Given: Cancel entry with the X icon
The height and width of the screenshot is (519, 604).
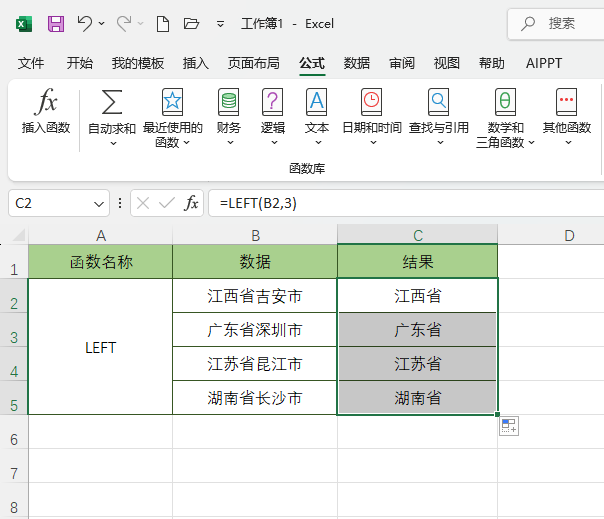Looking at the screenshot, I should [143, 203].
